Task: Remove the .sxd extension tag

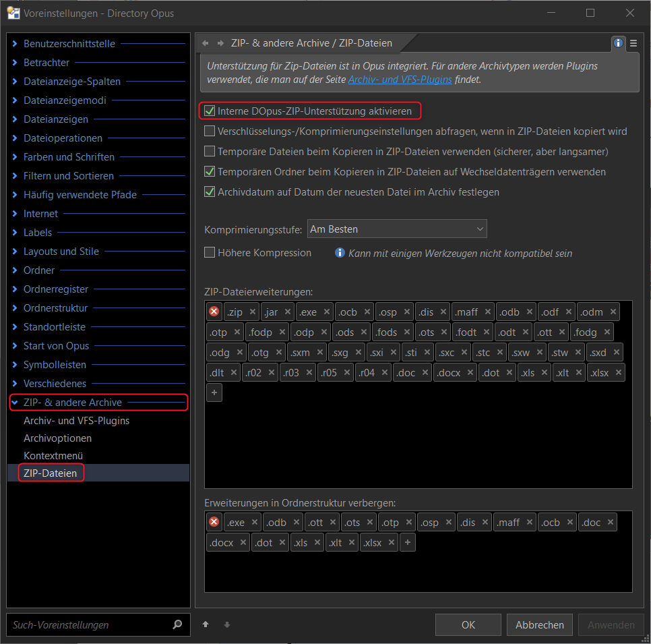Action: click(x=617, y=352)
